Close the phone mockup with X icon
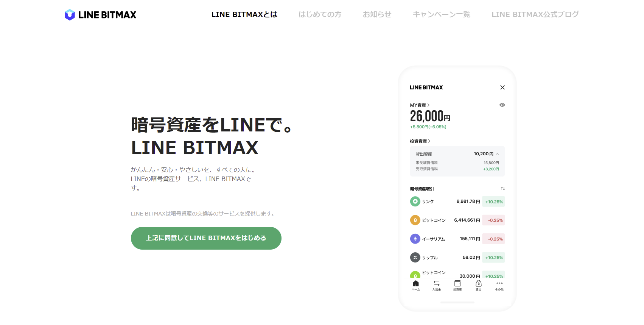This screenshot has width=644, height=325. point(502,87)
